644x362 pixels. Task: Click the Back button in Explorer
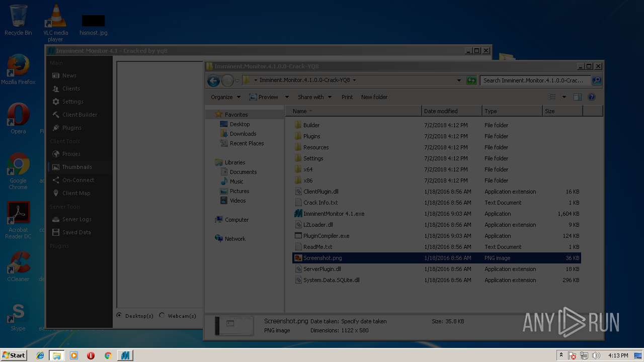tap(213, 80)
